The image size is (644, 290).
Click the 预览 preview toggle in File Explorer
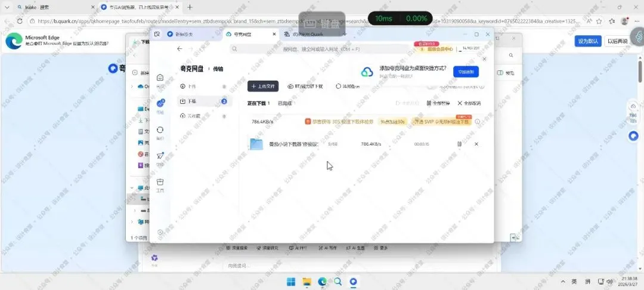click(506, 73)
